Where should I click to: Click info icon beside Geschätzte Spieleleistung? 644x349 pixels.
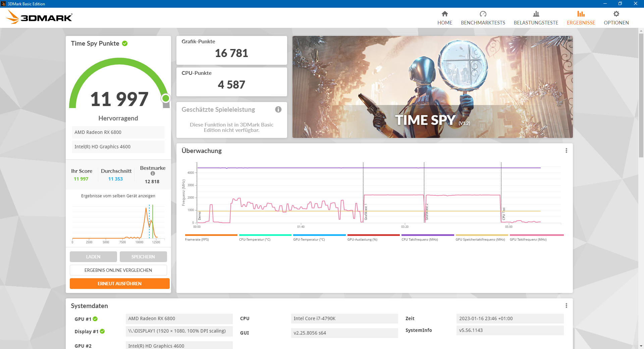click(x=278, y=109)
